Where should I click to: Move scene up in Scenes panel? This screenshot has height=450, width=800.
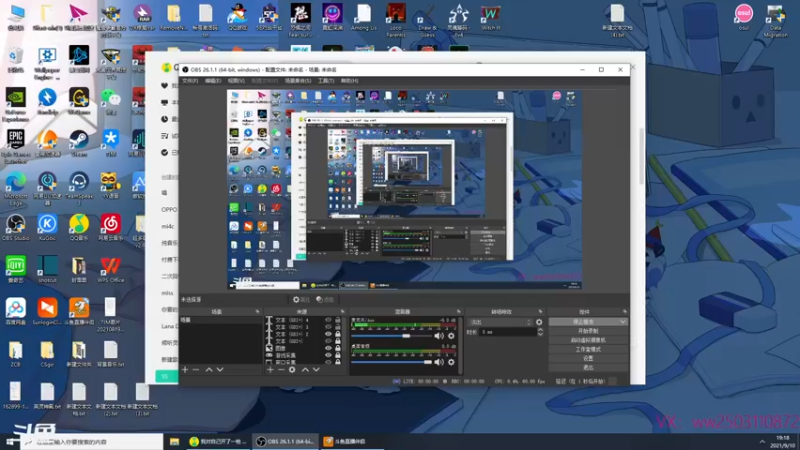point(209,369)
